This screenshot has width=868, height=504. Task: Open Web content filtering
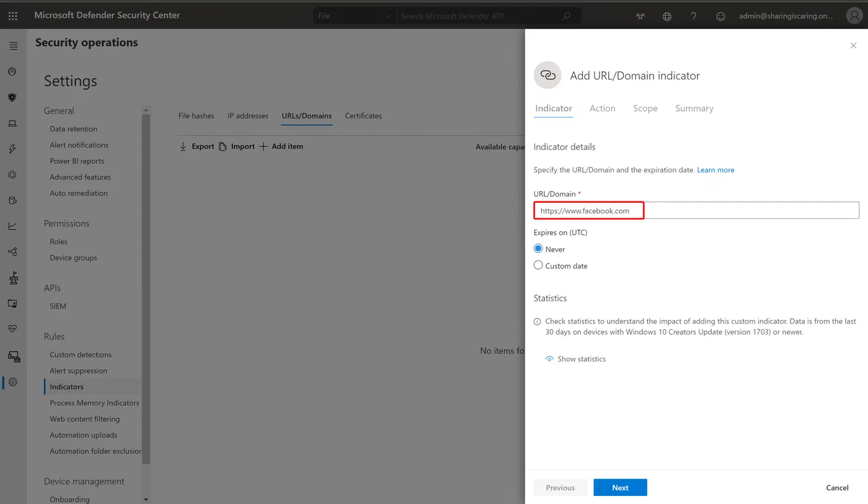[x=85, y=419]
